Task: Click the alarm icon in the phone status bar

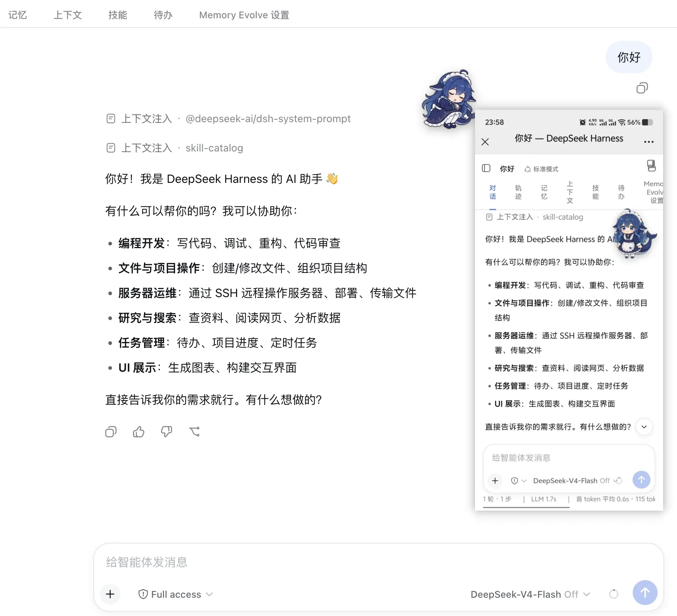Action: [x=583, y=122]
